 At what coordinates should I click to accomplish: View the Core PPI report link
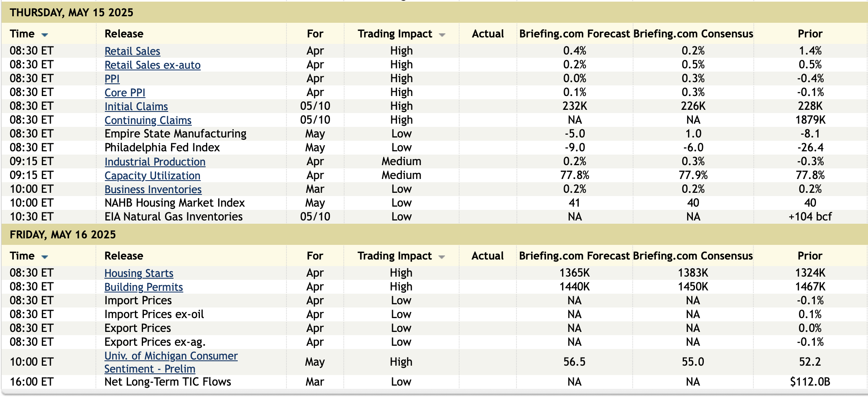tap(125, 93)
